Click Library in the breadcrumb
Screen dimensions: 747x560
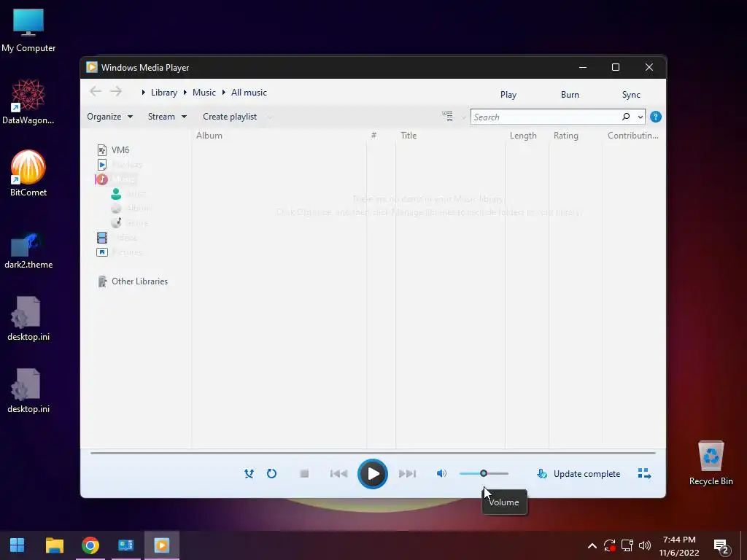pyautogui.click(x=164, y=93)
